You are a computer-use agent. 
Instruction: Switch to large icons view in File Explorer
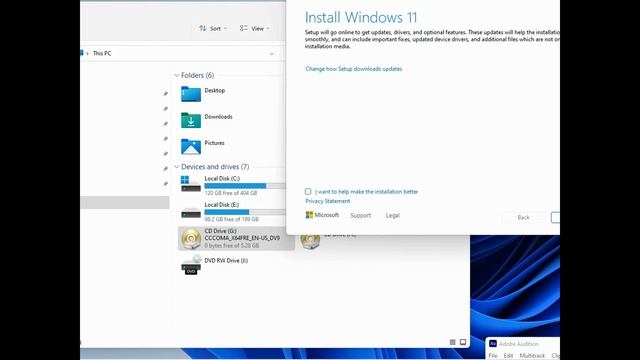pos(463,342)
